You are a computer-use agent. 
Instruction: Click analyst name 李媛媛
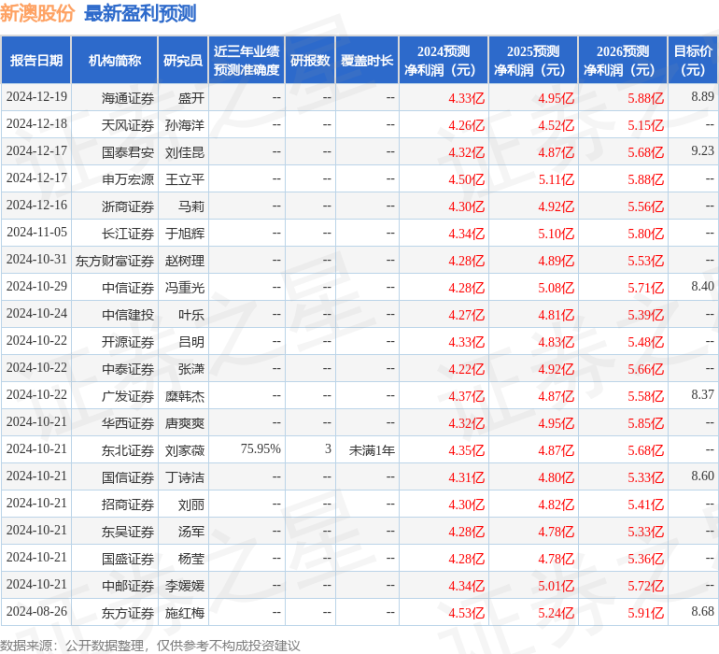click(x=185, y=586)
